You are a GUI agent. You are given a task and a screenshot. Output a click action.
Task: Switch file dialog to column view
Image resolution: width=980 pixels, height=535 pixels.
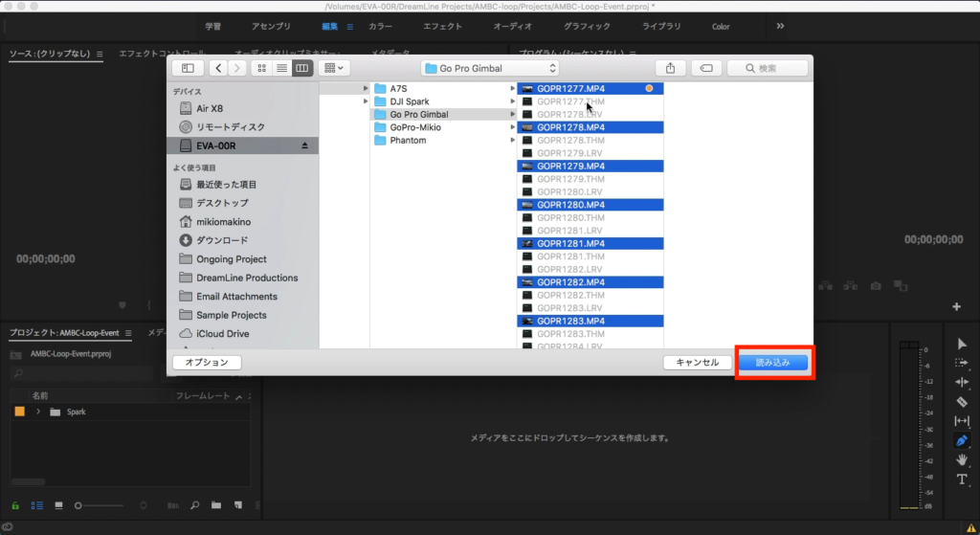pyautogui.click(x=301, y=68)
